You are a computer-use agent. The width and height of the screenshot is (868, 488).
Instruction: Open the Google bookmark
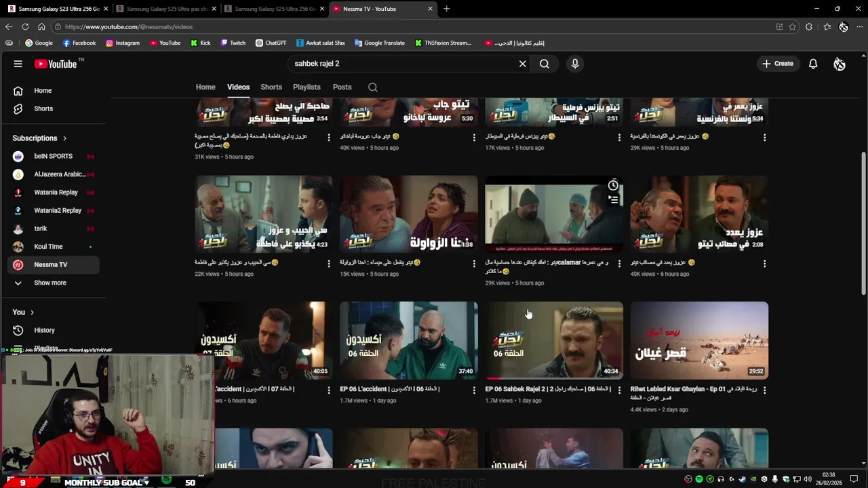pos(39,43)
